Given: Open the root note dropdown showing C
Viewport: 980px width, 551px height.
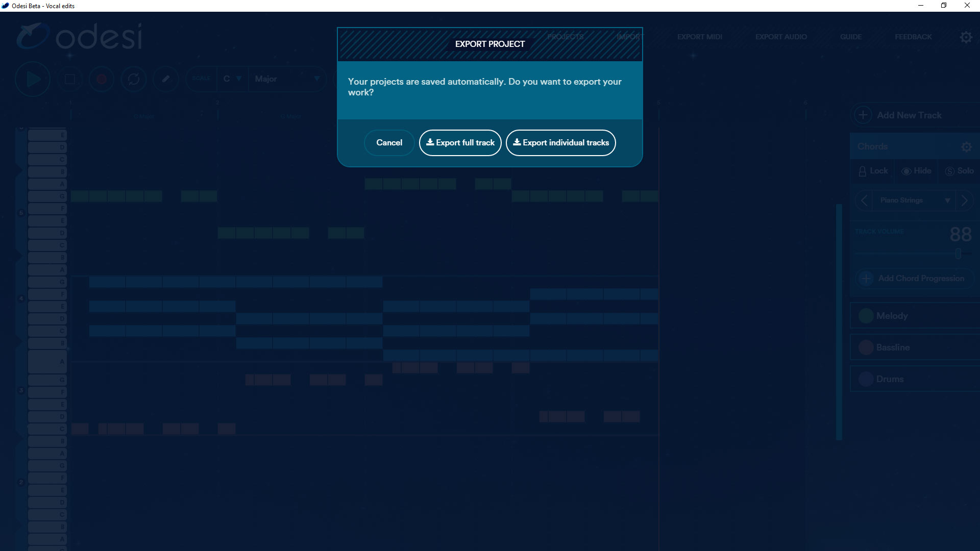Looking at the screenshot, I should pos(233,79).
